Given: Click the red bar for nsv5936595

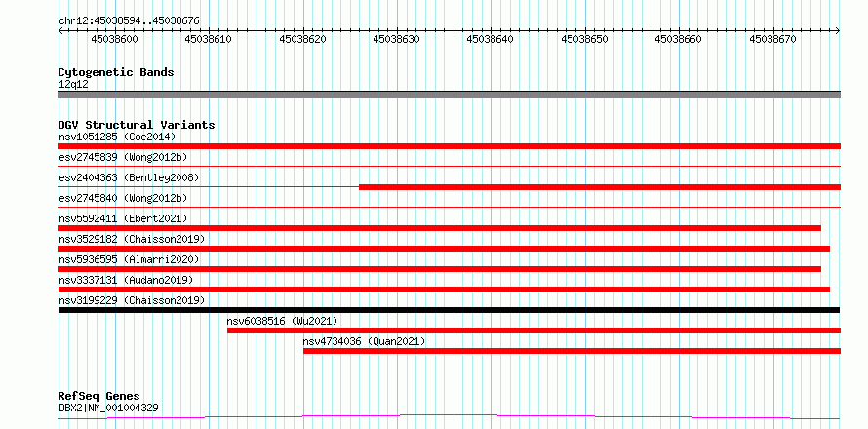Looking at the screenshot, I should click(x=440, y=269).
